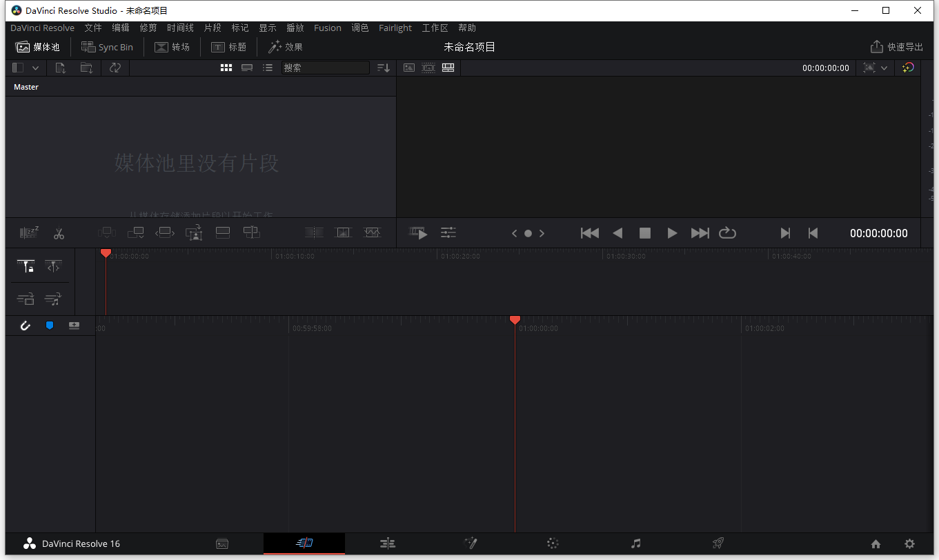
Task: Open project settings gear icon
Action: coord(910,543)
